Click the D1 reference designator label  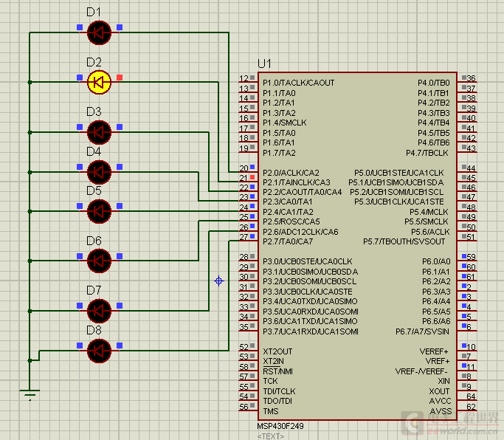[x=94, y=13]
